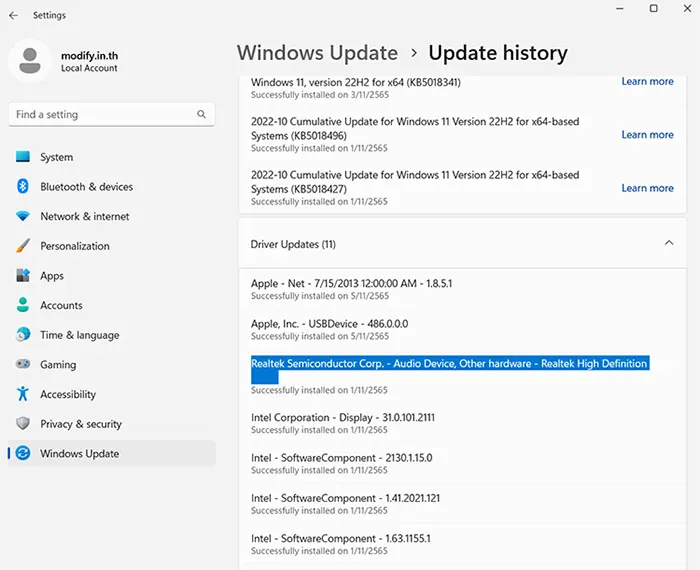
Task: Open Gaming settings
Action: tap(112, 364)
